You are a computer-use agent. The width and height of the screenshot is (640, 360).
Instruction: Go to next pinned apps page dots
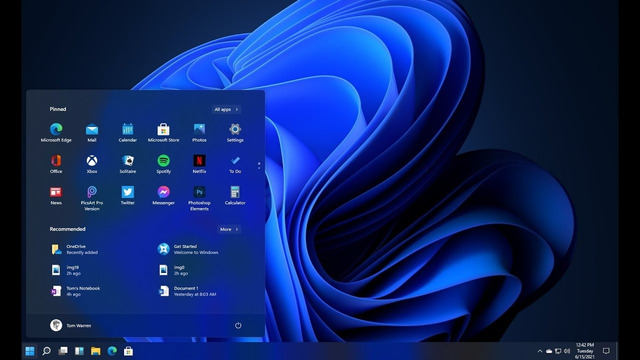pos(259,166)
